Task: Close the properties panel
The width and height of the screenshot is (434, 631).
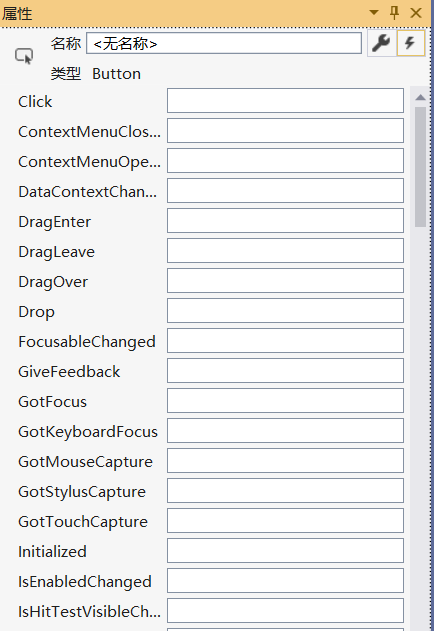Action: [x=416, y=13]
